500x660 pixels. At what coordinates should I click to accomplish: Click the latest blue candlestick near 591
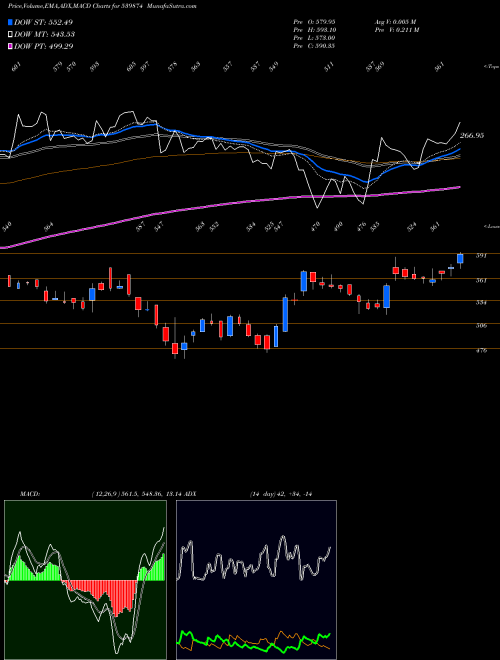(460, 259)
